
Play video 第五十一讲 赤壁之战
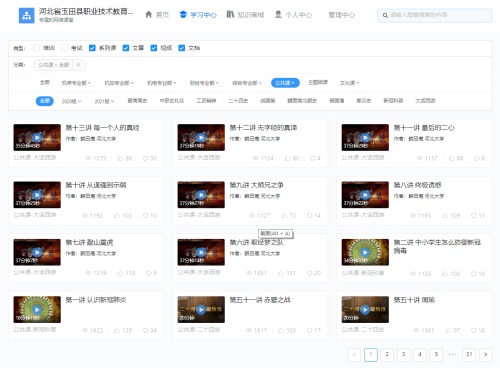tap(201, 310)
